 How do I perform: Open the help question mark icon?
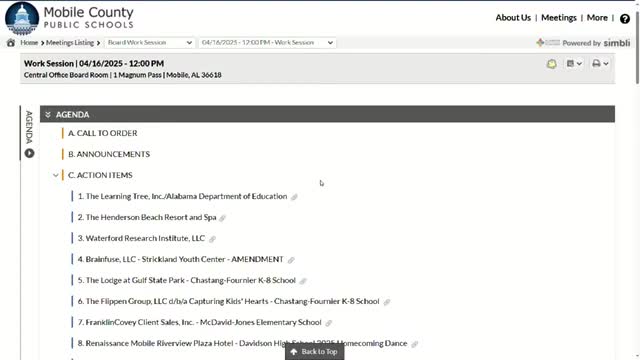(x=624, y=19)
